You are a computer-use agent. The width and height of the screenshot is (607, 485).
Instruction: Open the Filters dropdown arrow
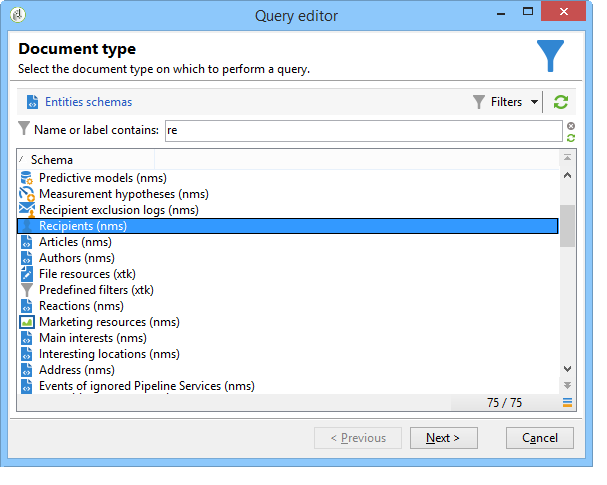[534, 102]
